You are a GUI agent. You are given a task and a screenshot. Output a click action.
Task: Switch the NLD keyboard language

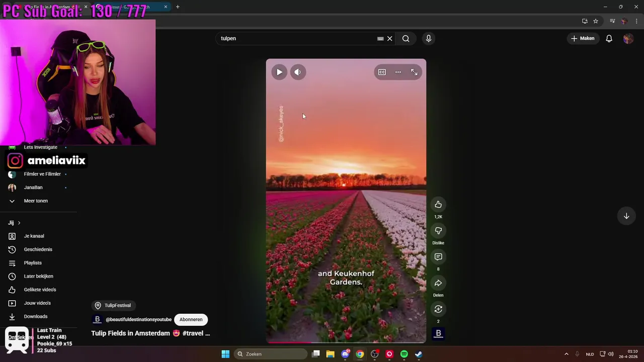pos(590,354)
